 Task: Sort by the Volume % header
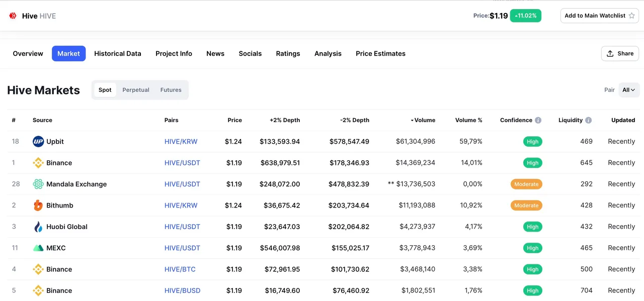469,120
